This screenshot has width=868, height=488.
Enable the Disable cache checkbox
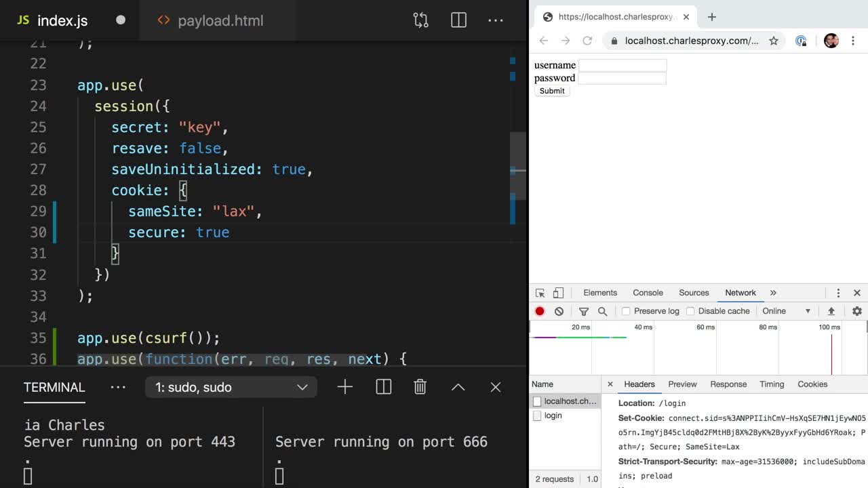(x=690, y=311)
